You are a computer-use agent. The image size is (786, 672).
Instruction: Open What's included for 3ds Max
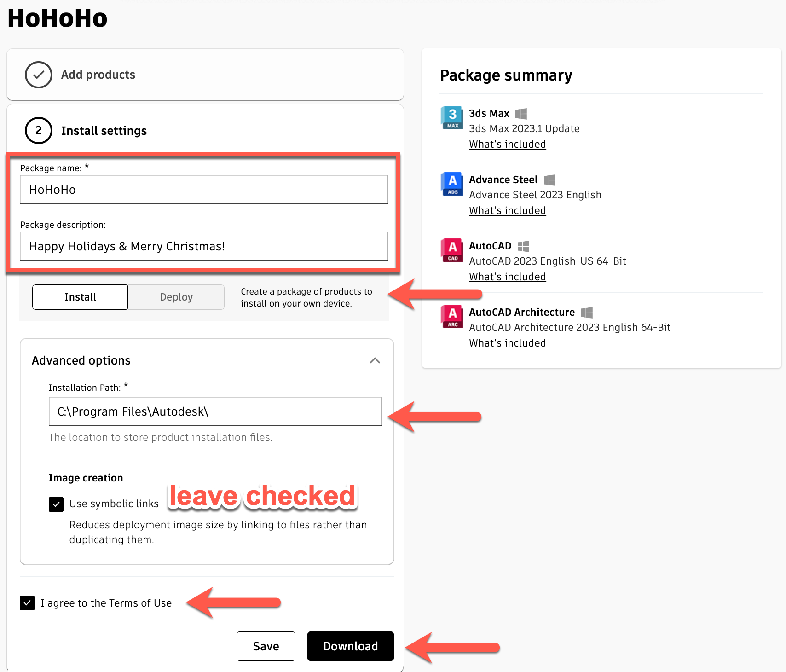(x=508, y=144)
